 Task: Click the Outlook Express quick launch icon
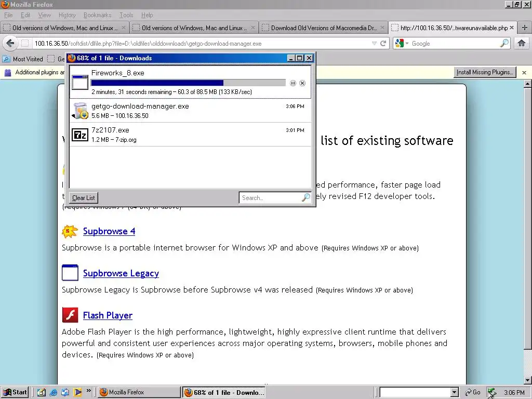(65, 392)
